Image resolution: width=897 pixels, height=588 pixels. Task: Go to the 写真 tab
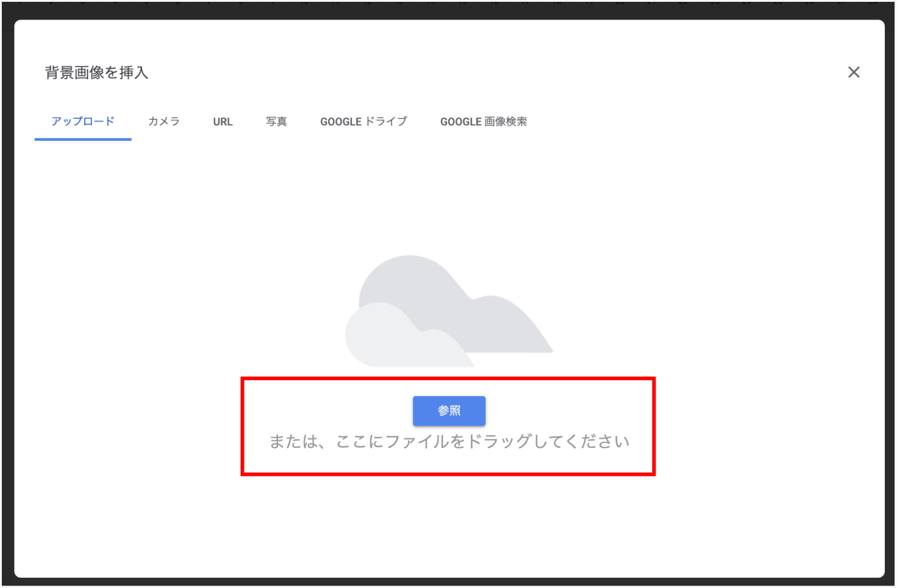click(x=276, y=122)
